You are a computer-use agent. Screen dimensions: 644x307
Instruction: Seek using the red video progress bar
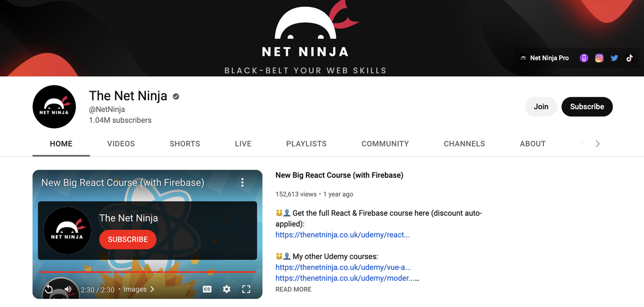click(145, 272)
